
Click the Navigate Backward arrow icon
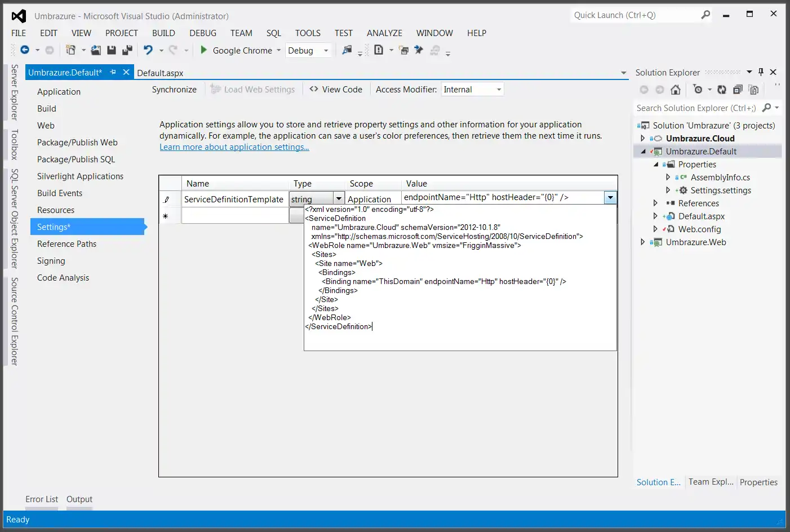click(25, 50)
